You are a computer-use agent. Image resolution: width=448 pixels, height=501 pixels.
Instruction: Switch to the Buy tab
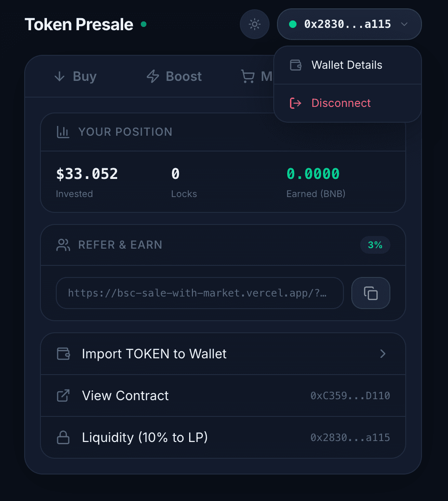[x=75, y=76]
